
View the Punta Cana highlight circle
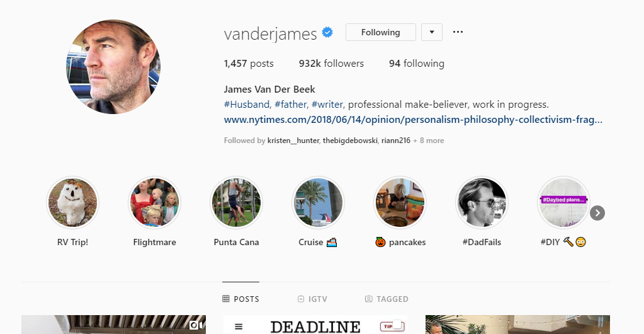pyautogui.click(x=236, y=202)
